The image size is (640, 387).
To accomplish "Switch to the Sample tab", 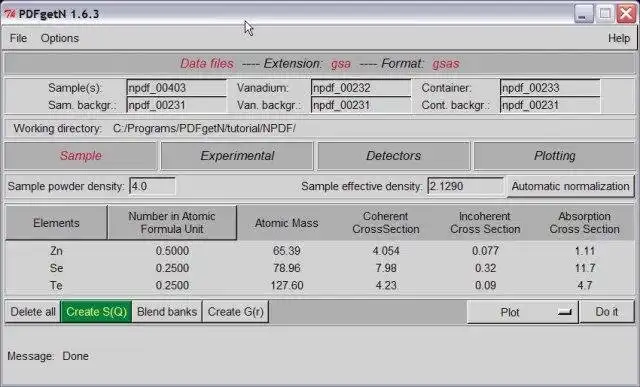I will (x=81, y=156).
